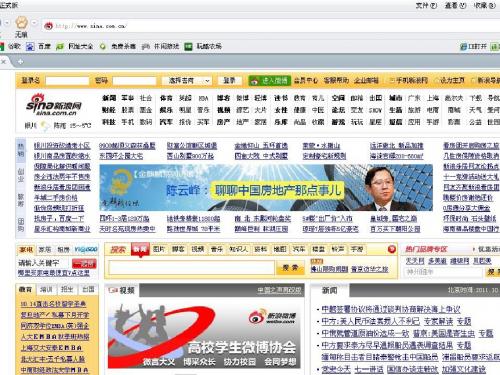Select the 培训 tab in left panel
This screenshot has width=500, height=375.
tap(46, 290)
